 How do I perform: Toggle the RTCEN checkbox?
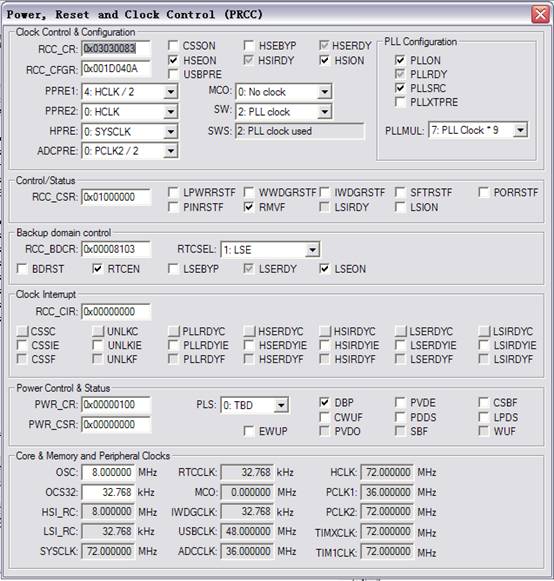(x=97, y=269)
